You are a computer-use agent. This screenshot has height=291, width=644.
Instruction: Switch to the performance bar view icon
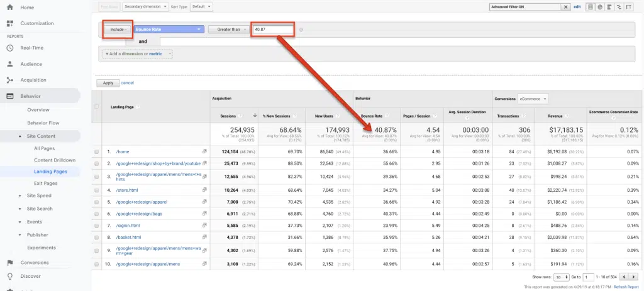tap(609, 7)
